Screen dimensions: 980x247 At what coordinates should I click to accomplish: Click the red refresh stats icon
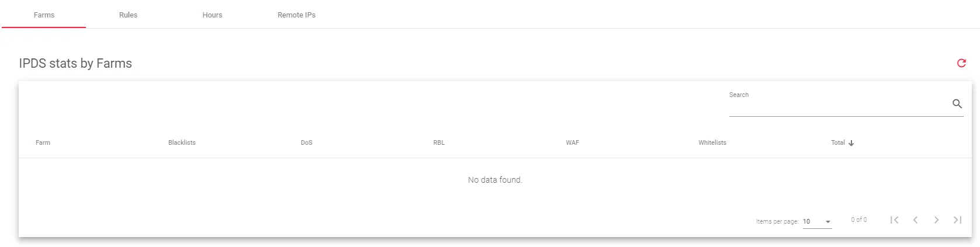pos(961,63)
